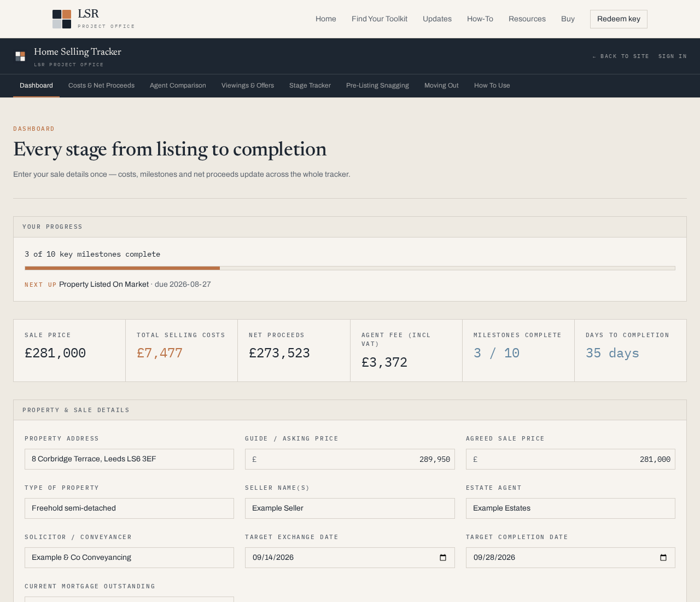Click the £273,523 net proceeds value
Screen dimensions: 700x602
coord(279,354)
